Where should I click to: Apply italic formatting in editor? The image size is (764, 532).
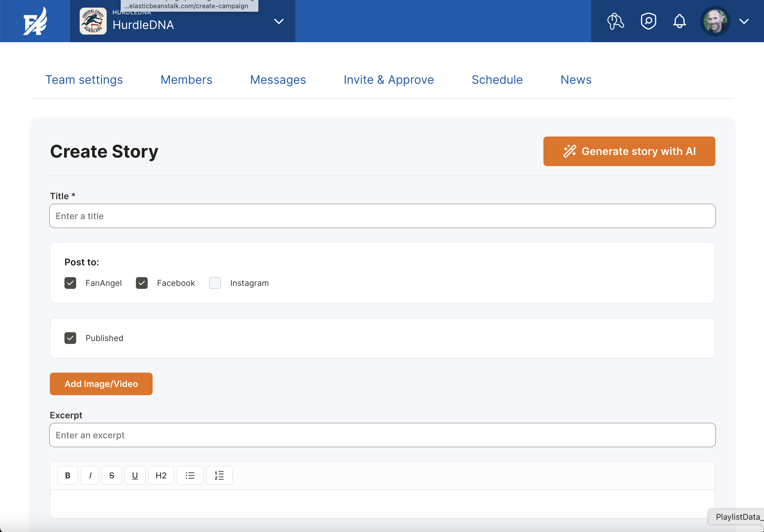(90, 475)
